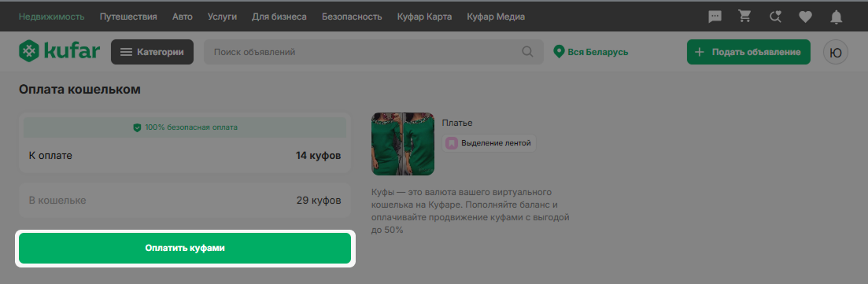The image size is (868, 284).
Task: Click the 100% безопасная оплата banner
Action: click(185, 127)
